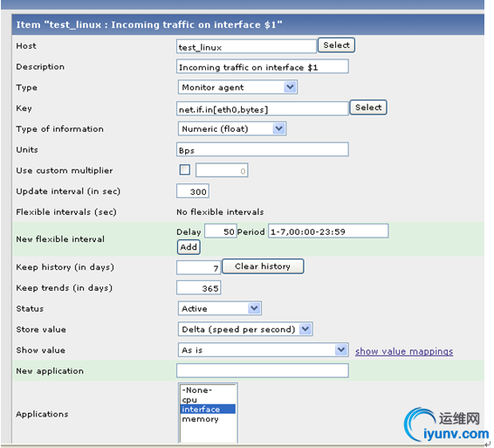
Task: Select interface in Applications list
Action: (x=208, y=410)
